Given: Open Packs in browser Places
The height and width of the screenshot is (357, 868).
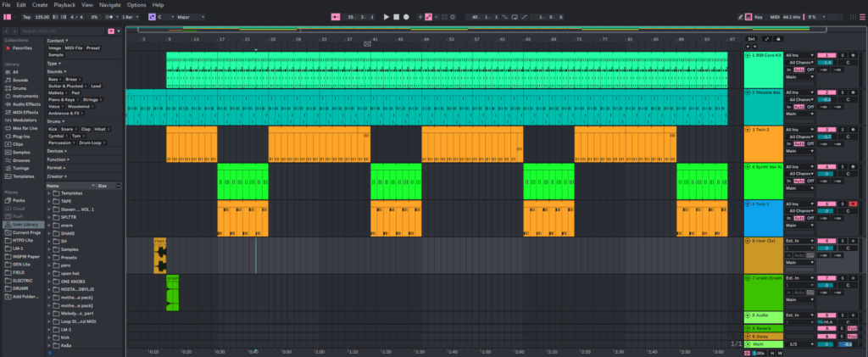Looking at the screenshot, I should click(19, 200).
